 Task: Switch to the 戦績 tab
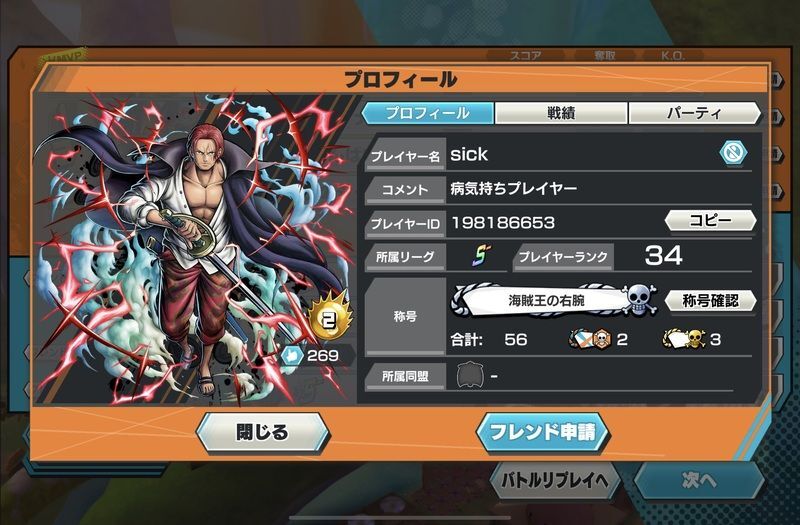(x=561, y=113)
